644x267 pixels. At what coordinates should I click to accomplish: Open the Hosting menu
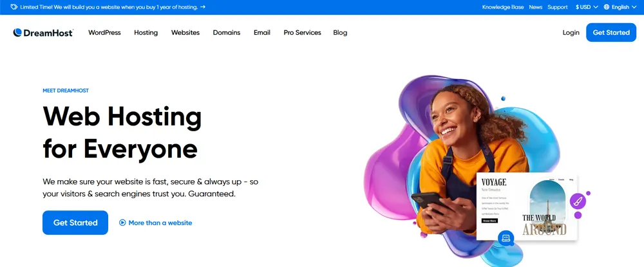[x=146, y=32]
